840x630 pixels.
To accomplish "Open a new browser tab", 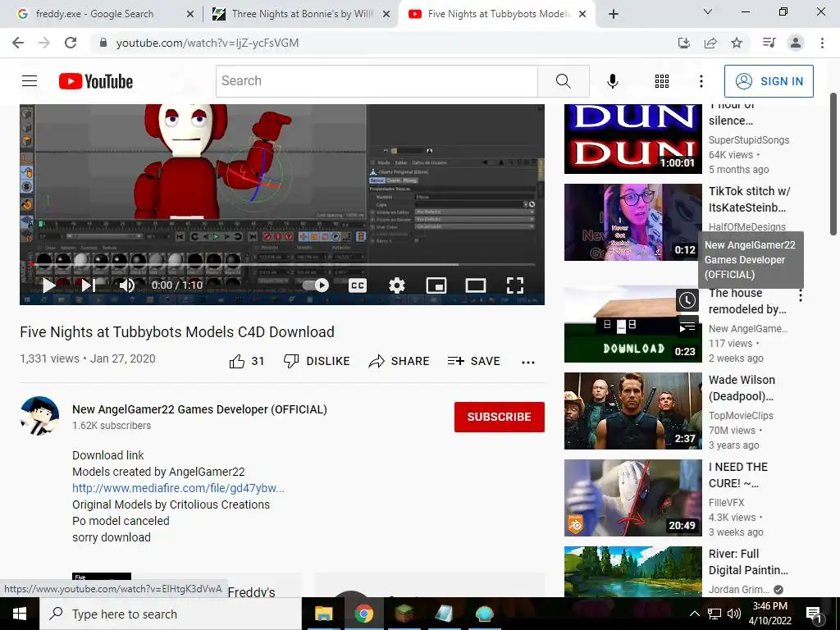I will (x=614, y=15).
